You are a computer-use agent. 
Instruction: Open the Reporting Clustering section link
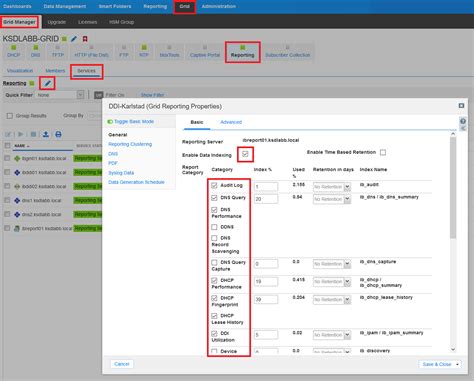pyautogui.click(x=130, y=144)
